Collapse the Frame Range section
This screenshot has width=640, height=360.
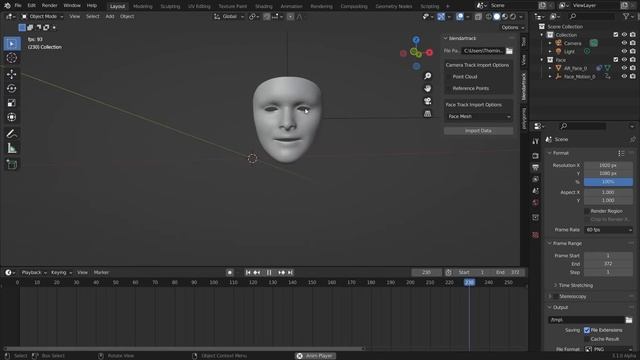(549, 243)
